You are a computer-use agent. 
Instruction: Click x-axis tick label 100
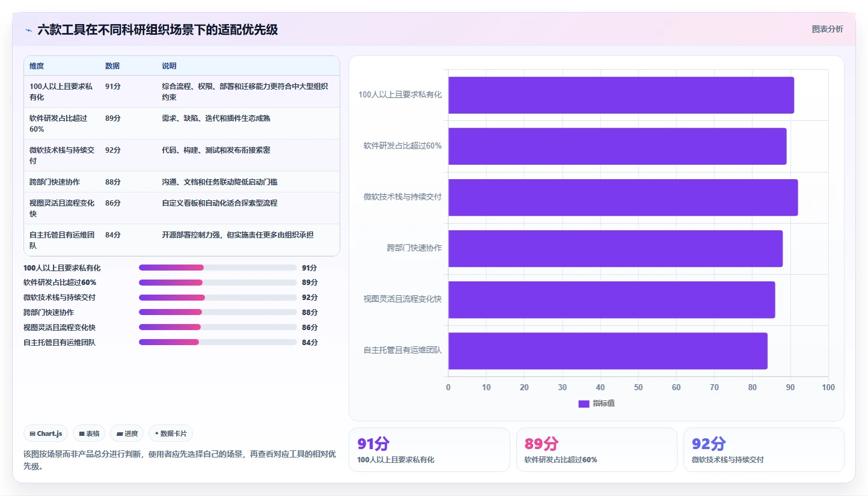(828, 387)
